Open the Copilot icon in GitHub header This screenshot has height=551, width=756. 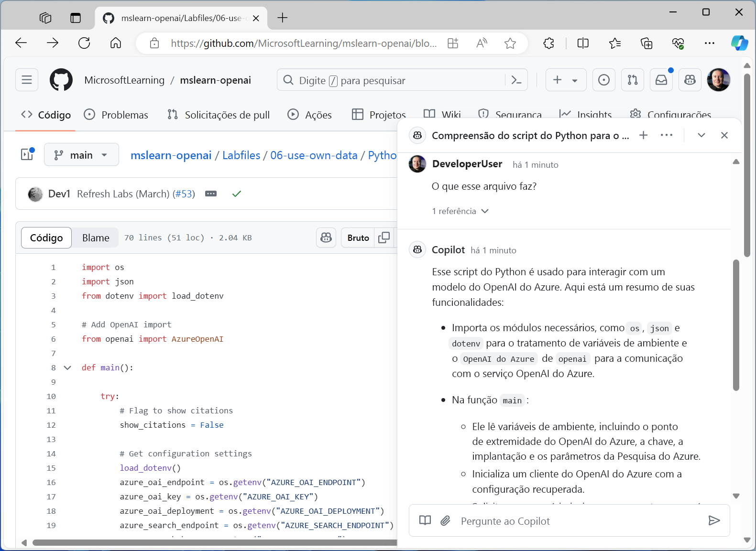pyautogui.click(x=690, y=80)
